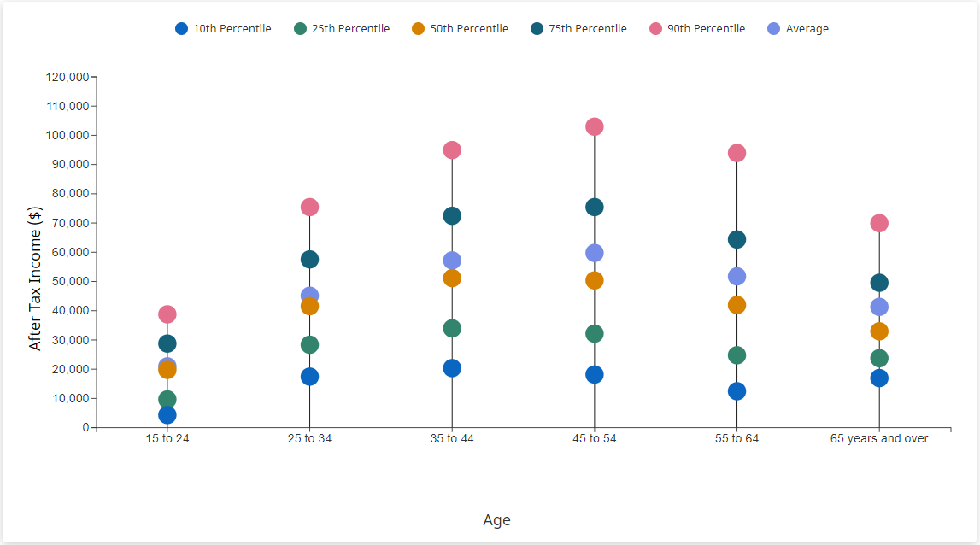Click the 120,000 y-axis tick label
The image size is (980, 545).
67,77
